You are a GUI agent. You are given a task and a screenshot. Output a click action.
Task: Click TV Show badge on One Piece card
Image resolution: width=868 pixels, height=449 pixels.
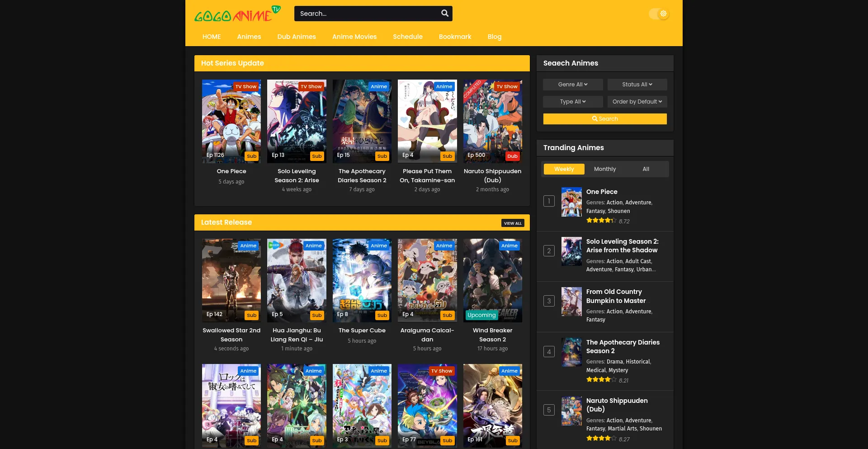[x=246, y=86]
